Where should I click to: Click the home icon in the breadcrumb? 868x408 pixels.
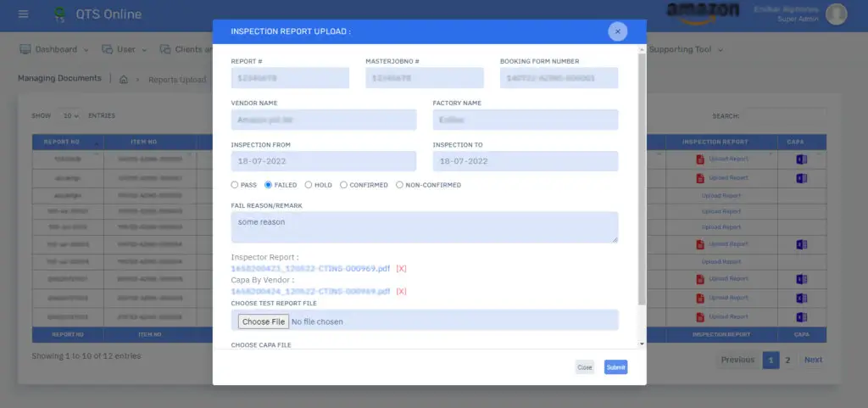click(x=124, y=80)
